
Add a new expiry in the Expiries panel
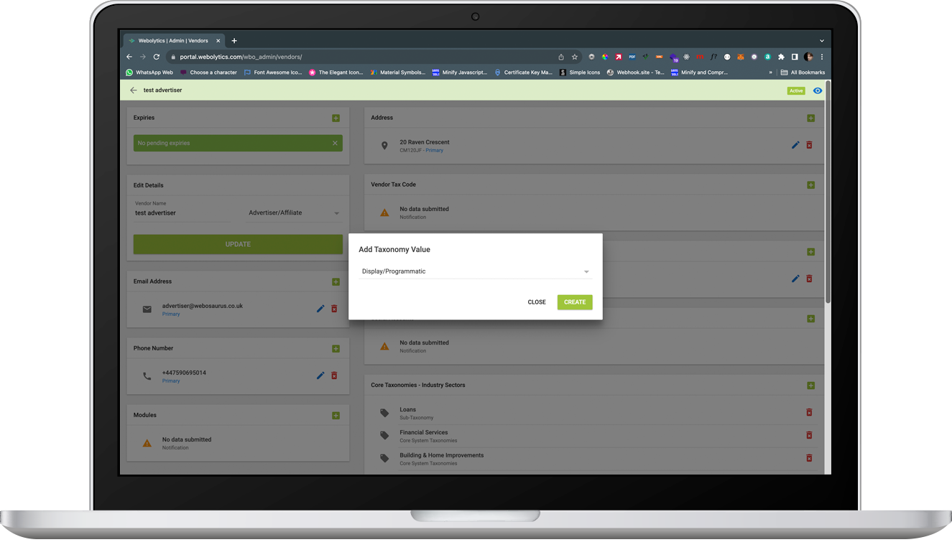(336, 117)
